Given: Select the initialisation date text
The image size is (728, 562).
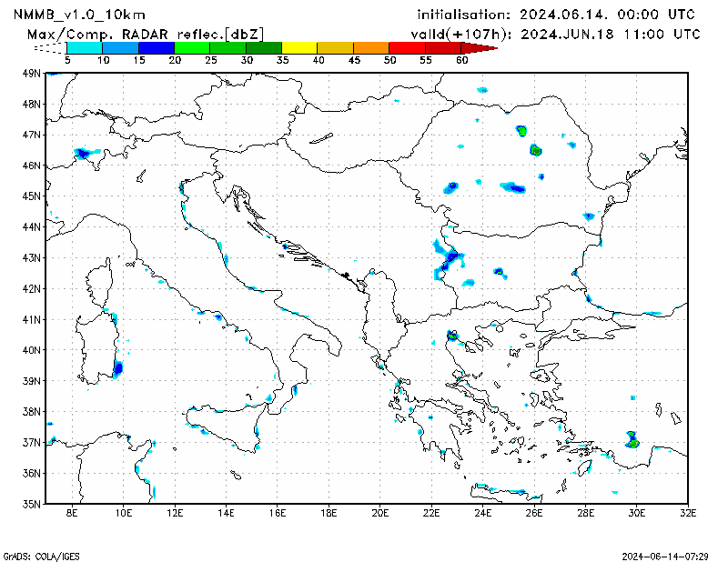Looking at the screenshot, I should (555, 15).
